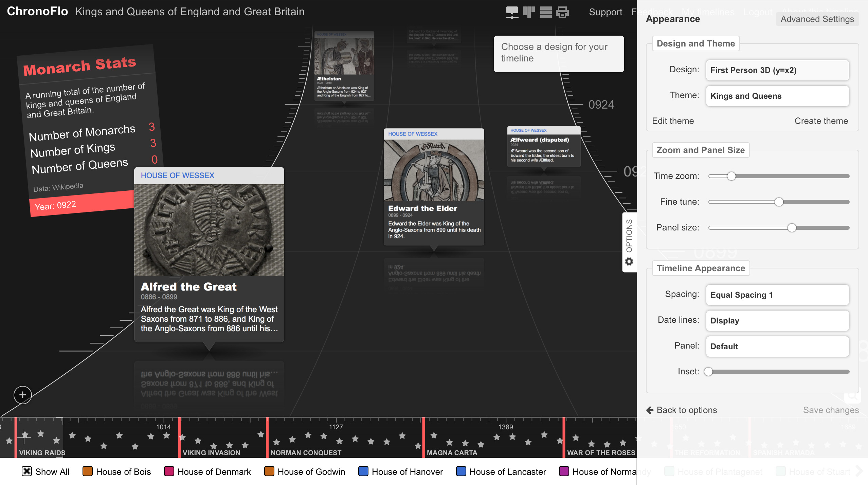Switch to the column layout view icon
The height and width of the screenshot is (485, 868).
click(x=529, y=12)
